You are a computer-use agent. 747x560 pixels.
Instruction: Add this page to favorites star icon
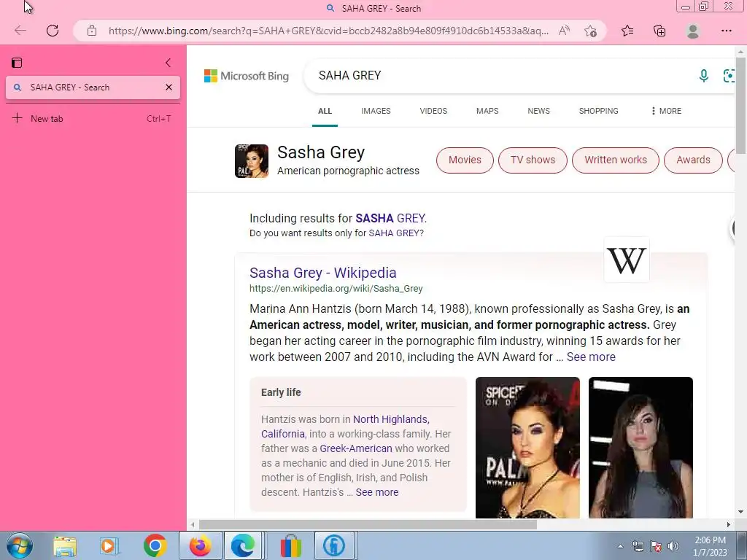tap(590, 31)
